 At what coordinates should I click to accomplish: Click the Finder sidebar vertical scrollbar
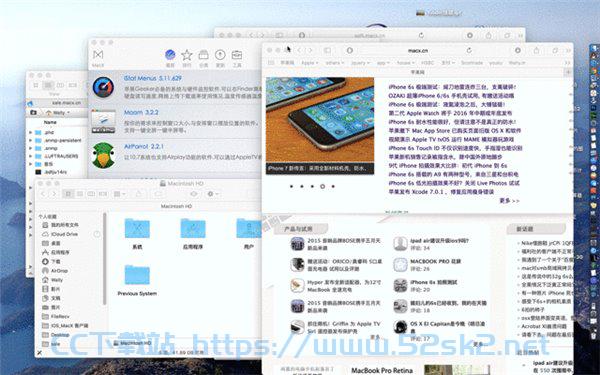pyautogui.click(x=105, y=259)
